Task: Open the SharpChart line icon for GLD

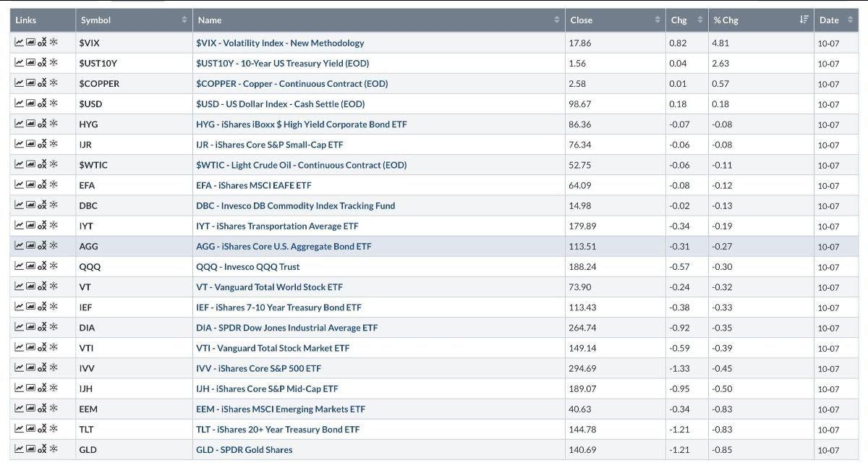Action: point(19,449)
